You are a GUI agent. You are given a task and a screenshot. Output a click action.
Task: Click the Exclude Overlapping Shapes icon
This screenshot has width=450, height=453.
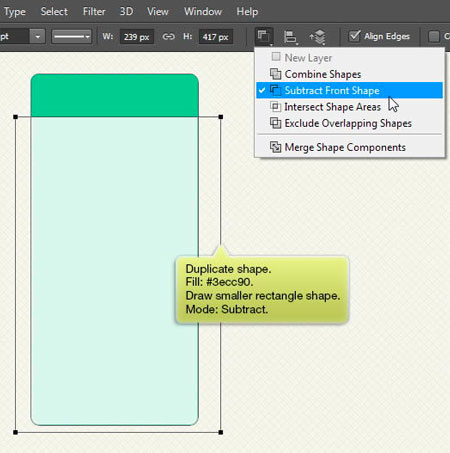(x=275, y=123)
